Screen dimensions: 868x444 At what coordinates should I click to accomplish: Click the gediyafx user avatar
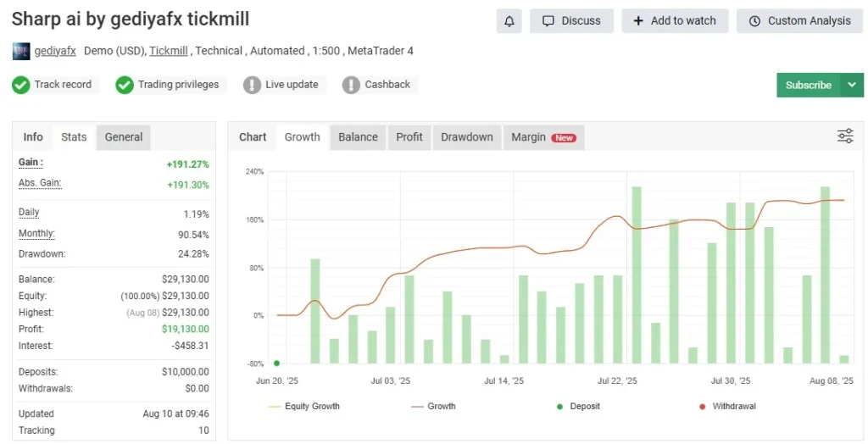pyautogui.click(x=21, y=51)
